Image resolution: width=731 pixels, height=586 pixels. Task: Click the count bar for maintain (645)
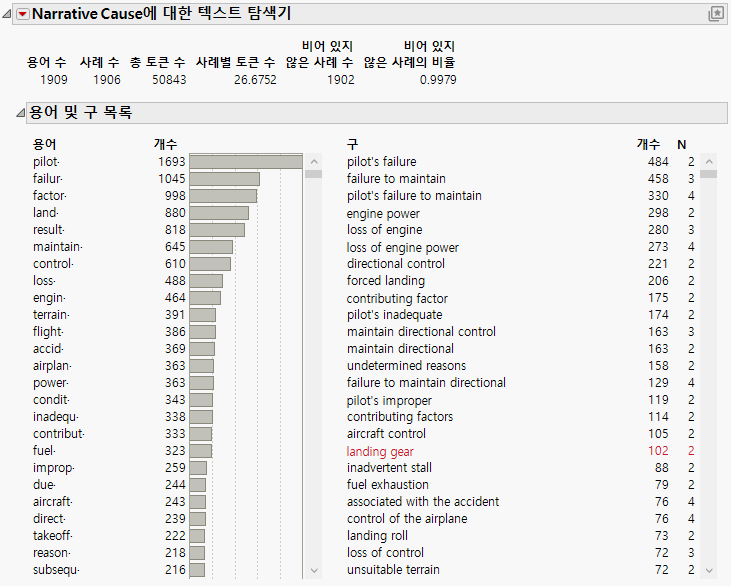coord(211,247)
